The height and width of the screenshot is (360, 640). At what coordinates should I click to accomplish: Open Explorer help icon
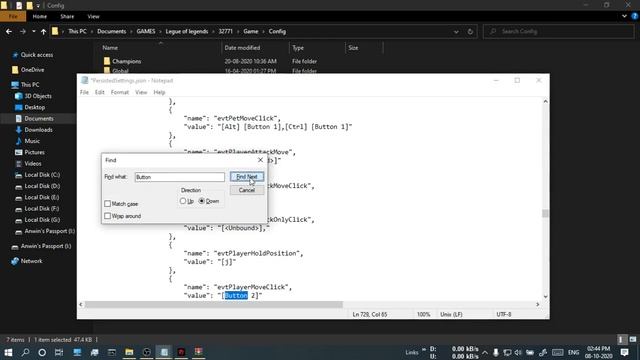tap(635, 16)
